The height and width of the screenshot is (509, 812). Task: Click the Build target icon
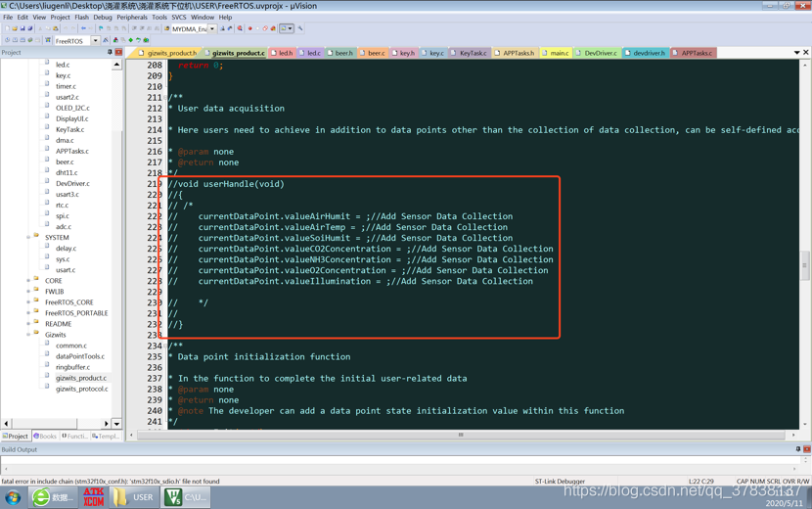[x=15, y=40]
